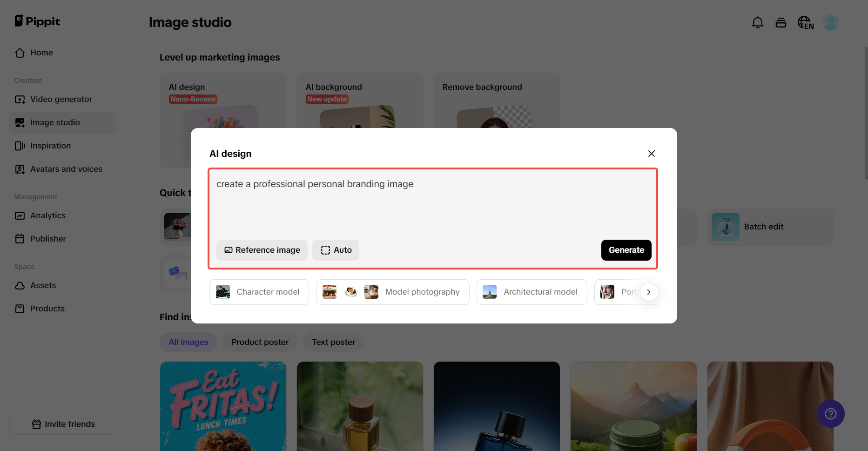
Task: Open Assets space
Action: click(63, 285)
